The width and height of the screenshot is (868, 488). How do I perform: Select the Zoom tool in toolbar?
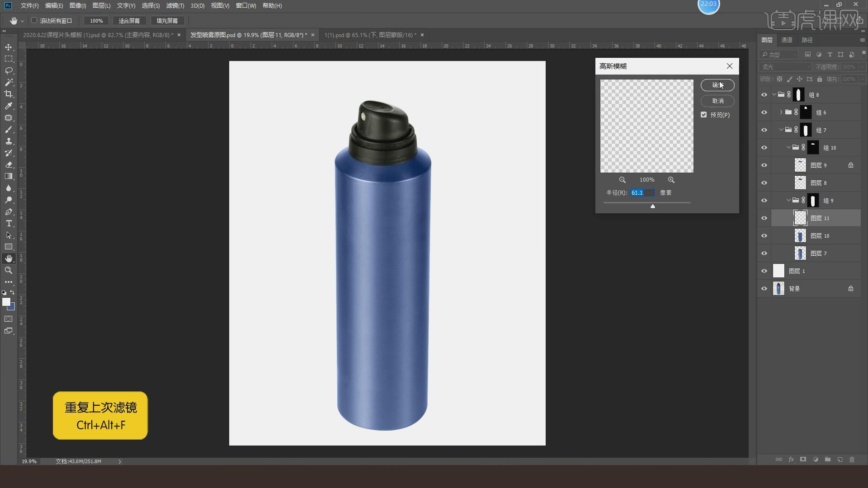point(9,270)
